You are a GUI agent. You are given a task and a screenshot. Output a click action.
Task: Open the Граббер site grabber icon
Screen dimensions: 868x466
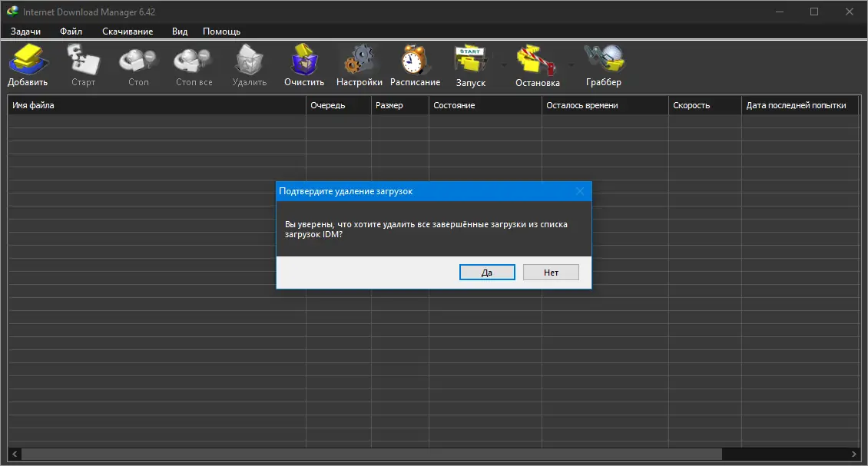click(x=604, y=58)
